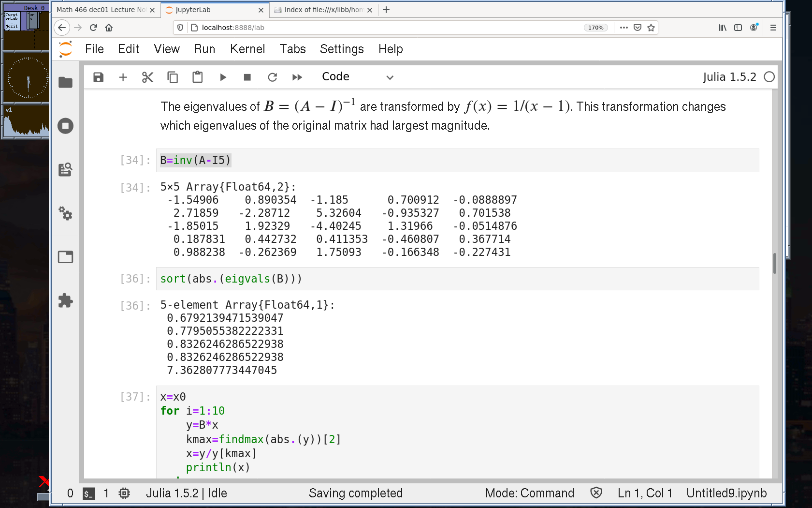The height and width of the screenshot is (508, 812).
Task: Interrupt the kernel with stop button
Action: coord(247,77)
